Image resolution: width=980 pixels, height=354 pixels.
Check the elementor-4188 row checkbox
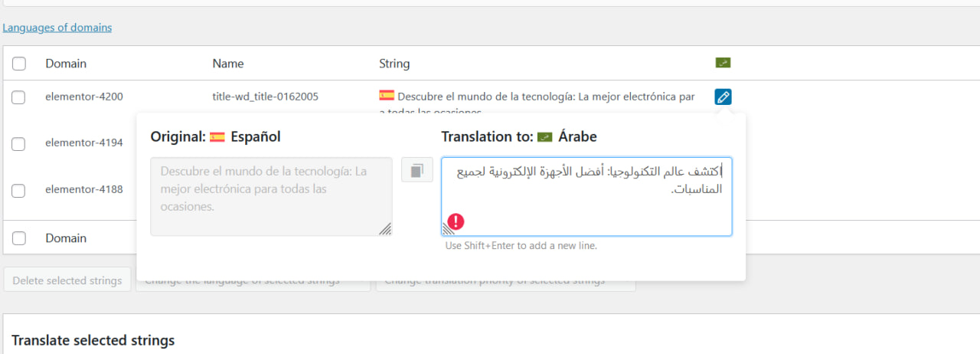tap(19, 190)
